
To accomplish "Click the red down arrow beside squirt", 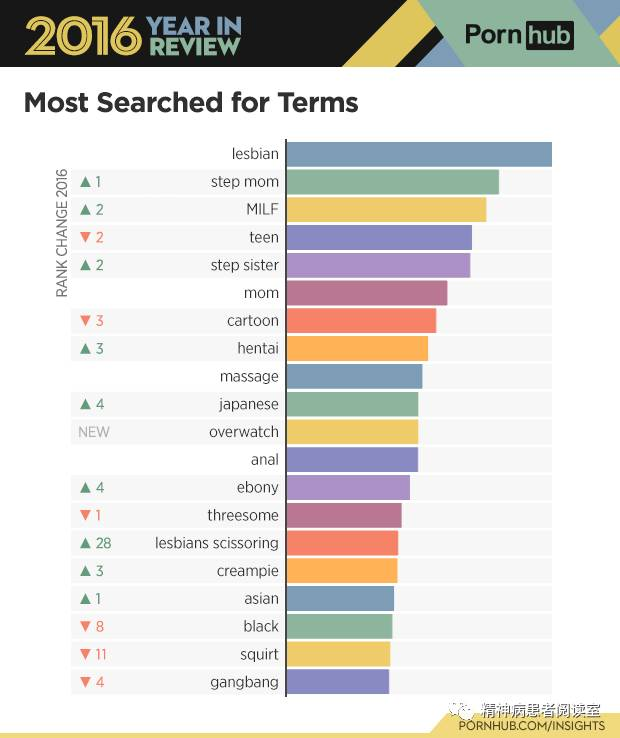I will (85, 654).
